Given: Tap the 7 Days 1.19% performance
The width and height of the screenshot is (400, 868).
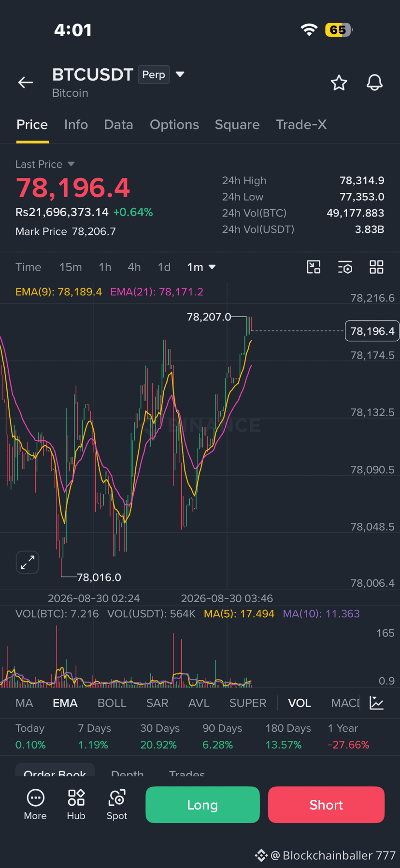Looking at the screenshot, I should pyautogui.click(x=95, y=737).
